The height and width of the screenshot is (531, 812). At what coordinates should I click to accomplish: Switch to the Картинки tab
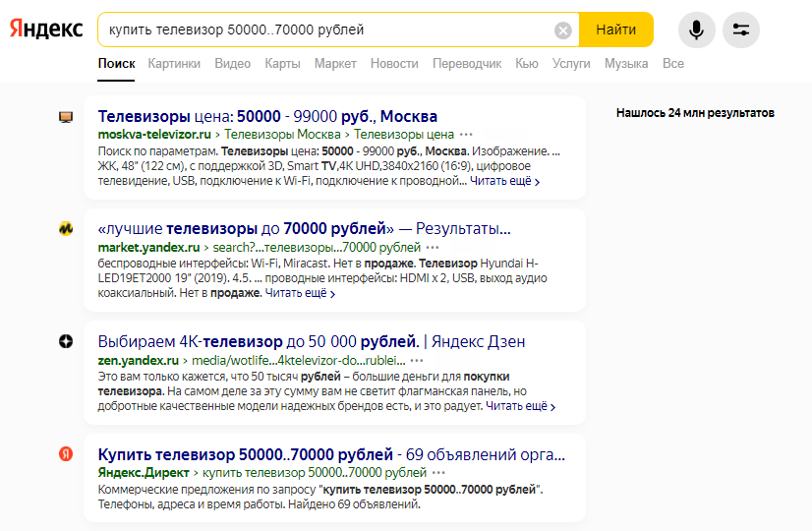174,64
